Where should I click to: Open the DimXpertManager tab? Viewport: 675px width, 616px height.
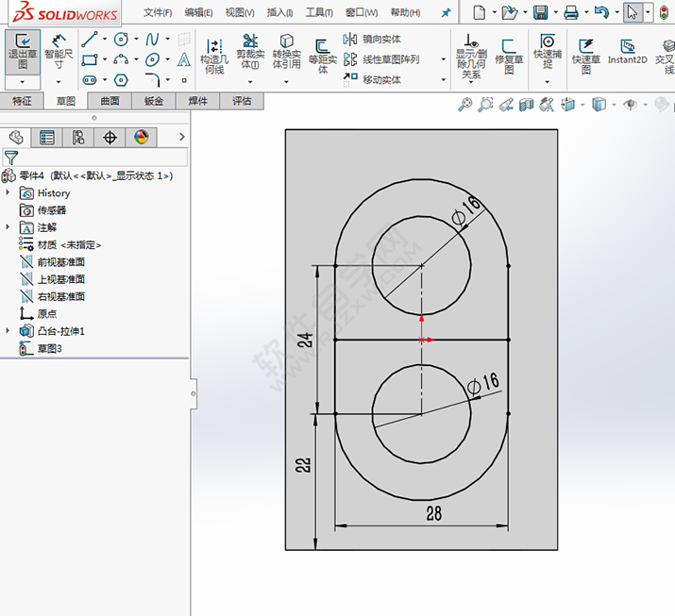[110, 138]
